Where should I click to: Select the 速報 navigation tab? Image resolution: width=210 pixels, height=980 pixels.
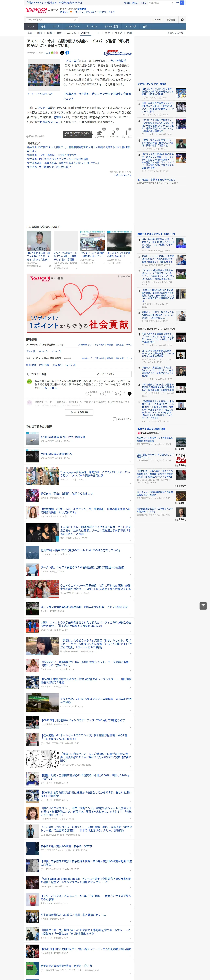click(43, 27)
